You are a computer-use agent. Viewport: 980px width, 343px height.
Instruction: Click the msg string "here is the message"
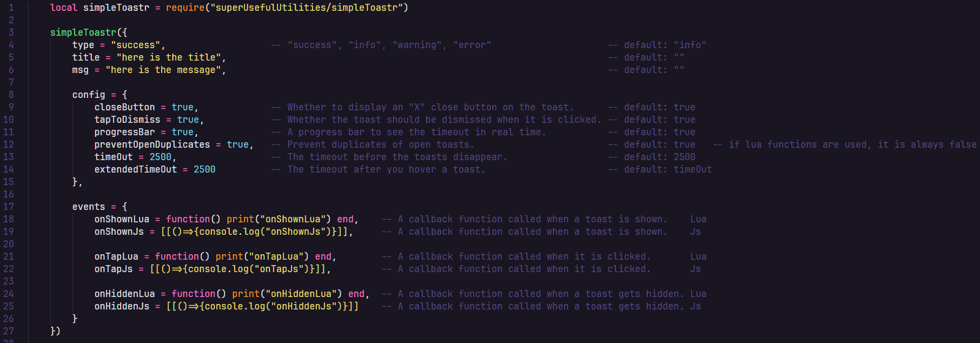(x=163, y=70)
